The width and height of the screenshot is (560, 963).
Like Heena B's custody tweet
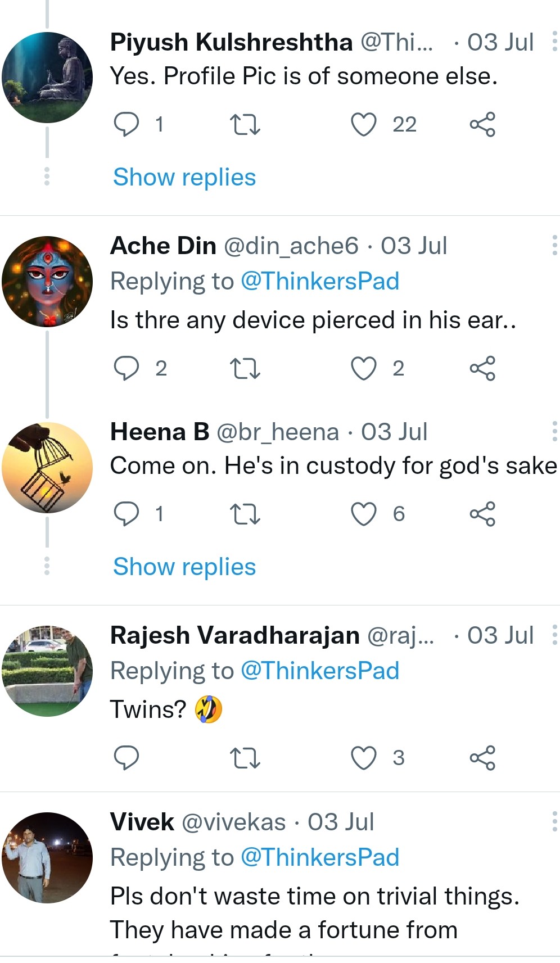click(364, 514)
